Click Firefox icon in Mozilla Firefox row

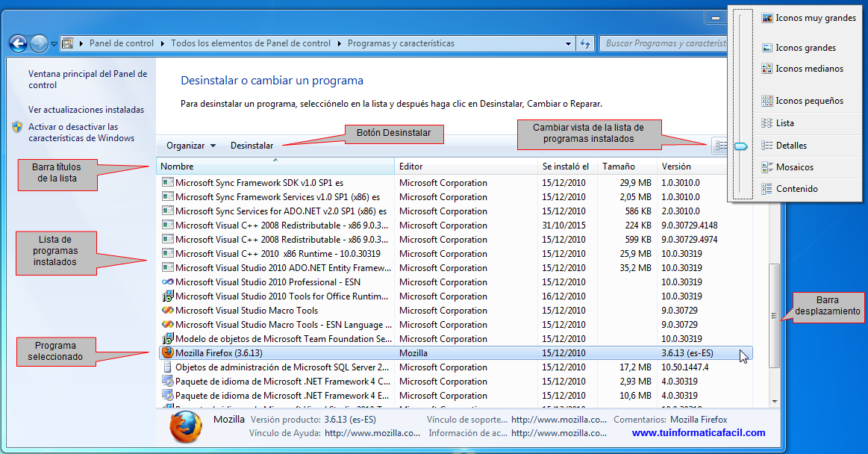click(x=167, y=352)
